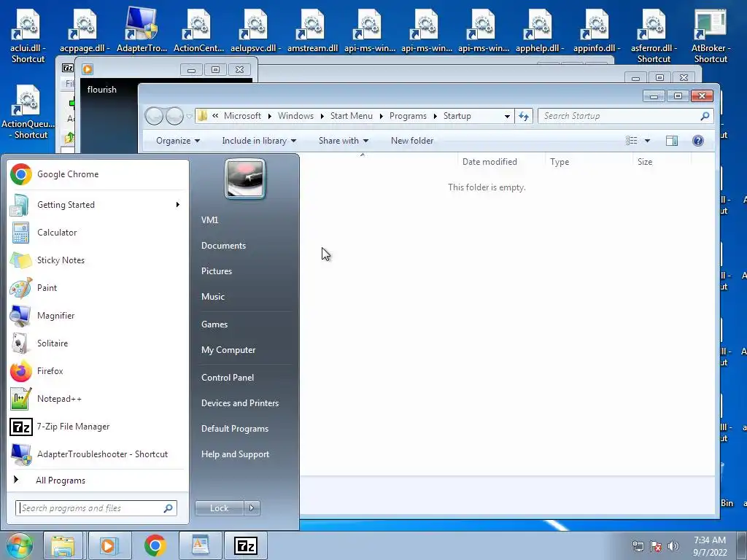The height and width of the screenshot is (560, 747).
Task: Select Programs in the address breadcrumb
Action: (x=408, y=116)
